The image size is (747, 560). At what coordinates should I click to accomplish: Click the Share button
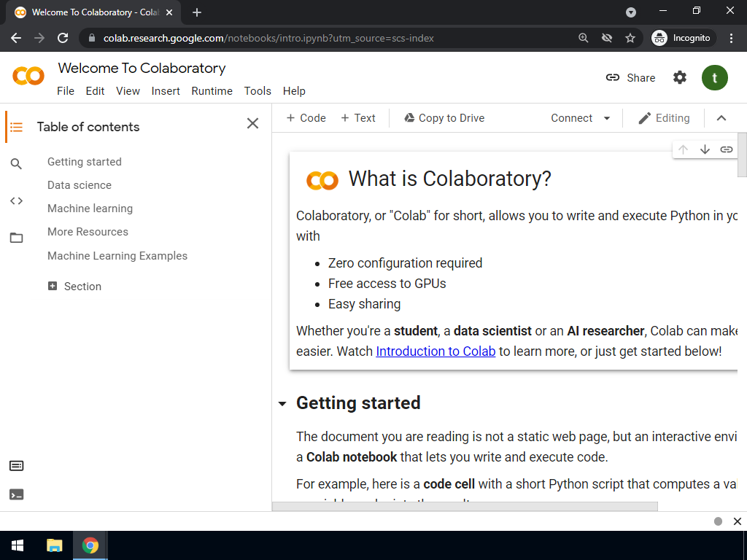(x=631, y=77)
